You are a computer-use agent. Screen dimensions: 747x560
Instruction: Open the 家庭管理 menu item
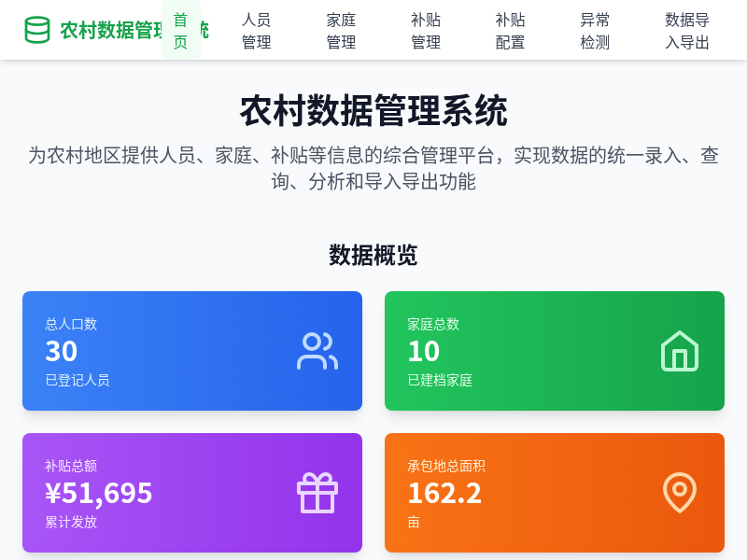pos(341,31)
